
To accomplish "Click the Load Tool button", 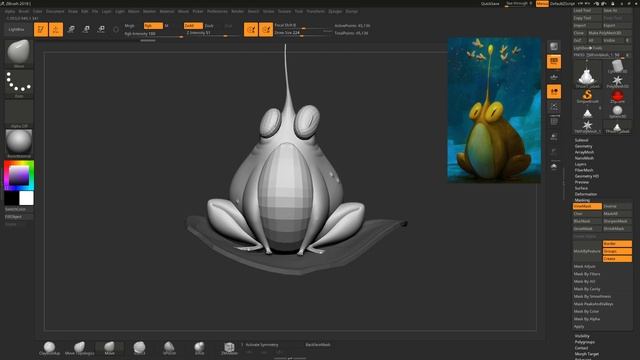I will pyautogui.click(x=587, y=11).
